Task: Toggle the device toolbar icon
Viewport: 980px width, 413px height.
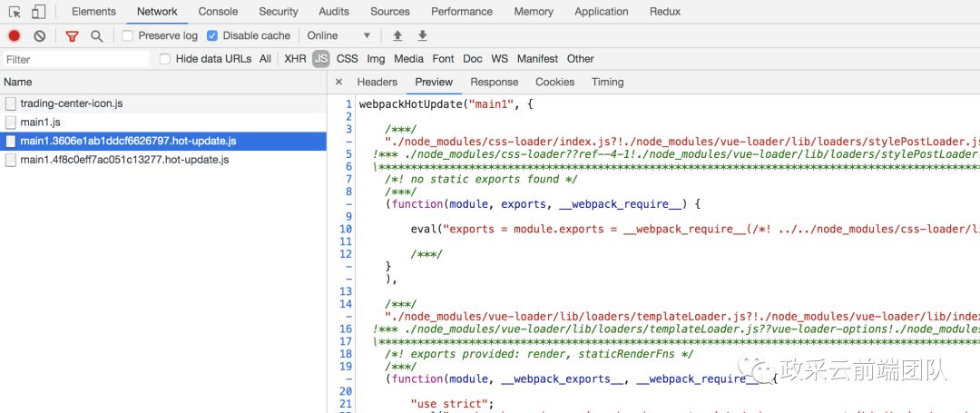Action: tap(38, 12)
